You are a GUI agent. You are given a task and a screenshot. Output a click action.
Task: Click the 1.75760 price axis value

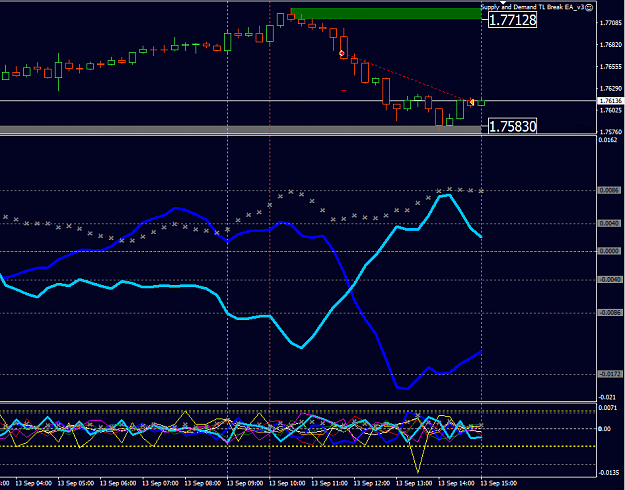pyautogui.click(x=611, y=132)
